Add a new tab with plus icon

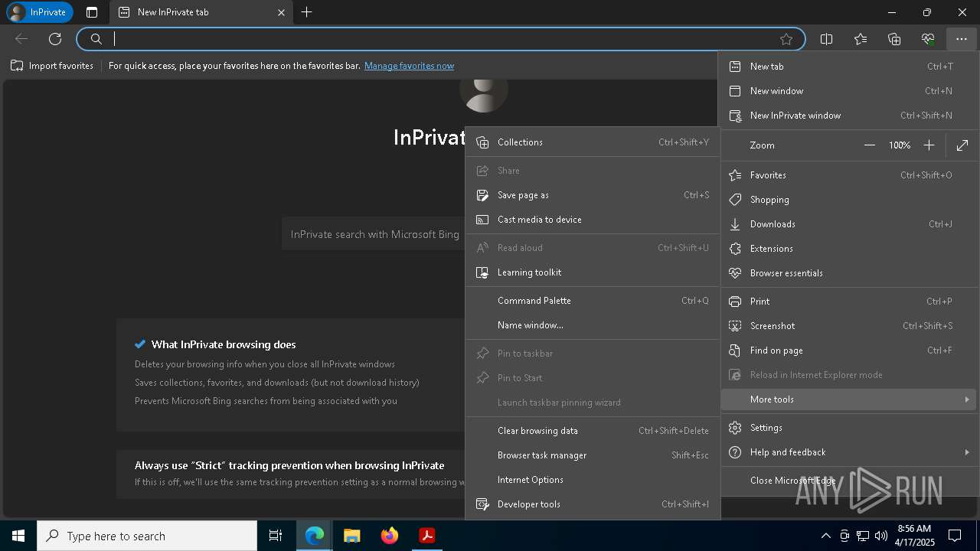click(307, 12)
